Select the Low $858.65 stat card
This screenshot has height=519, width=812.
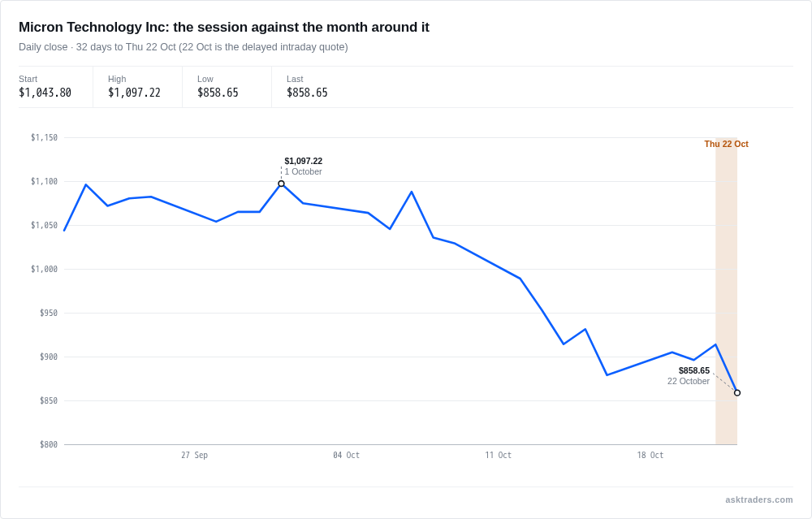click(x=227, y=87)
